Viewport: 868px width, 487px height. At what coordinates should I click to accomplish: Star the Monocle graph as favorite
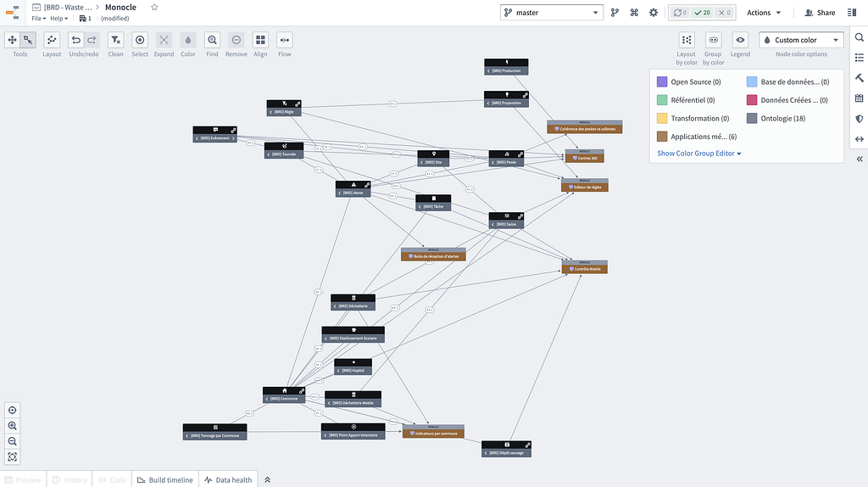(x=154, y=7)
